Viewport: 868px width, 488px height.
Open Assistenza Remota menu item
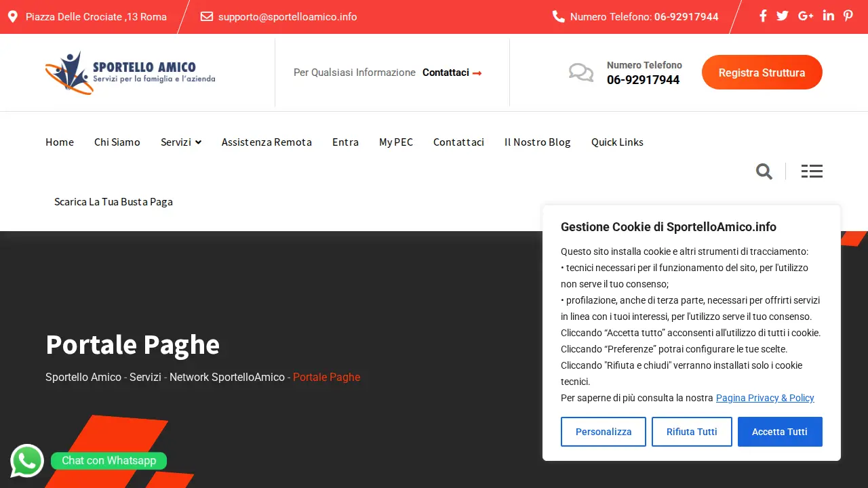[267, 142]
